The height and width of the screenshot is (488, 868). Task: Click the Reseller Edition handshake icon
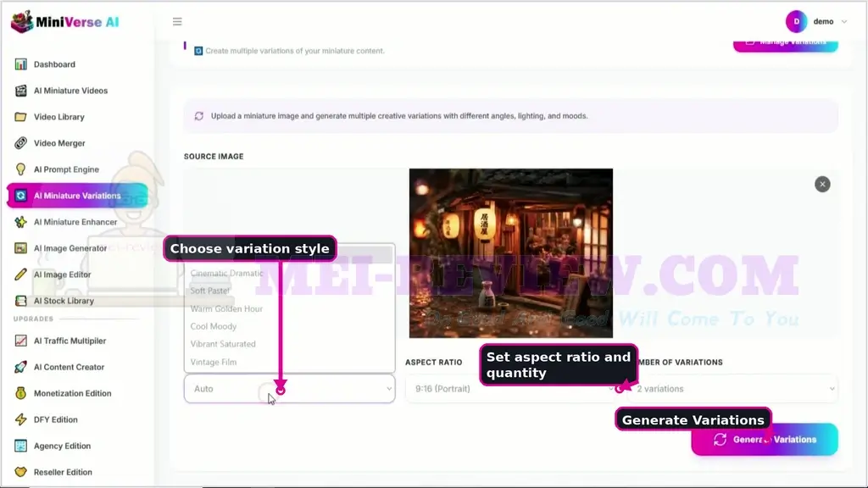pos(20,472)
